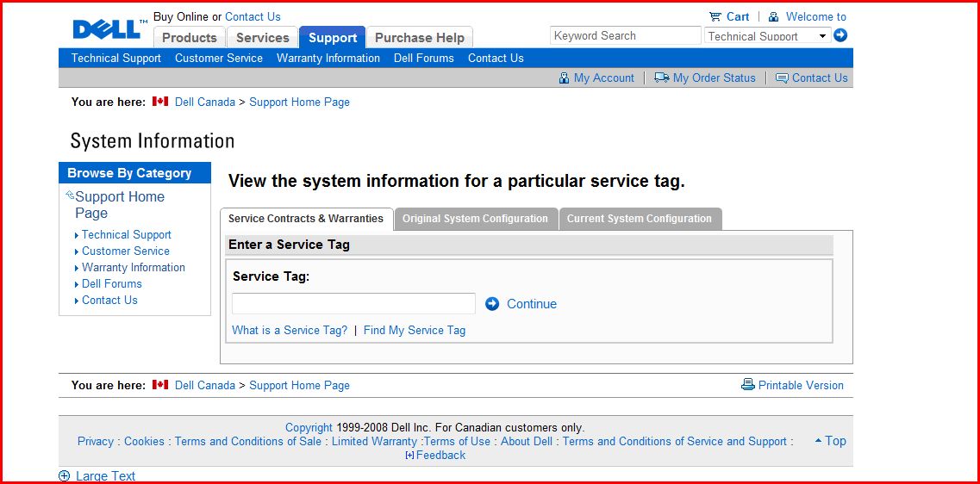
Task: Click Contact Us in blue navigation bar
Action: 496,58
